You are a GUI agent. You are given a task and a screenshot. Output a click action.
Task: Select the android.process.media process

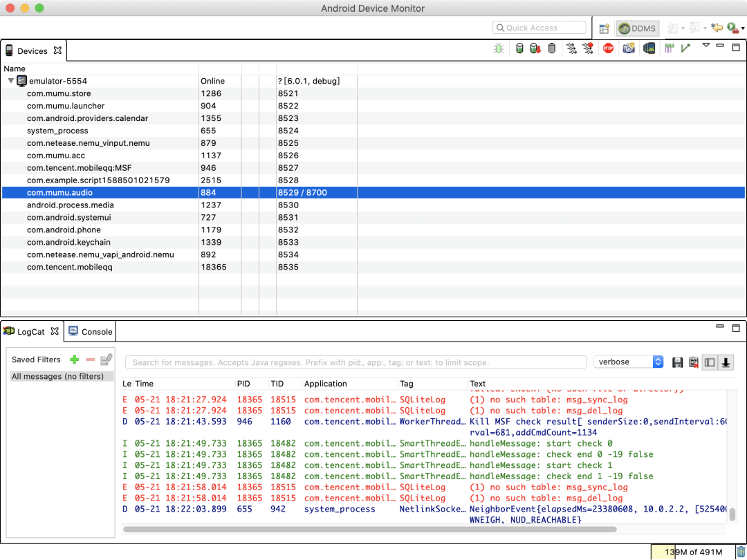373,205
